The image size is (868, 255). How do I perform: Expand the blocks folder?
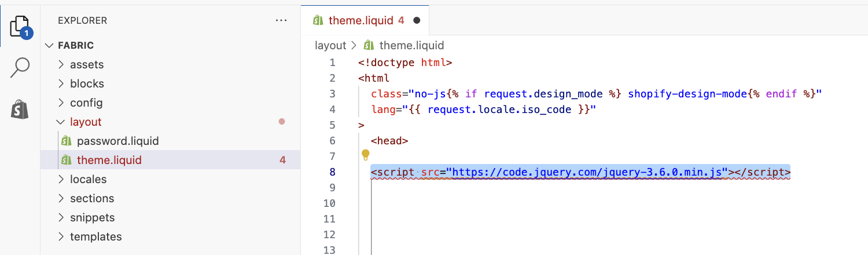(61, 83)
